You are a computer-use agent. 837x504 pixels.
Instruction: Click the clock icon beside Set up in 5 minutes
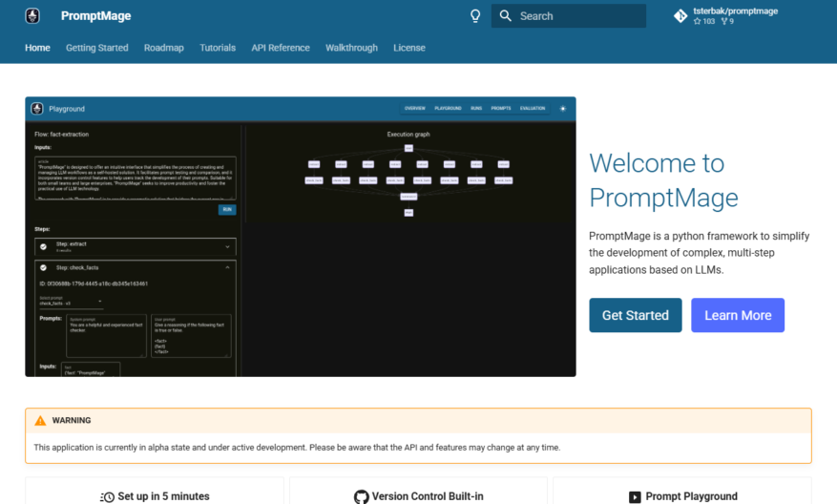[107, 496]
